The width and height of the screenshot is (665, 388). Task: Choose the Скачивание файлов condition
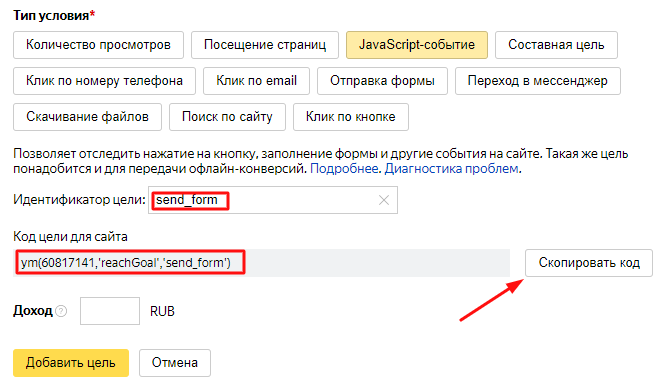click(87, 117)
